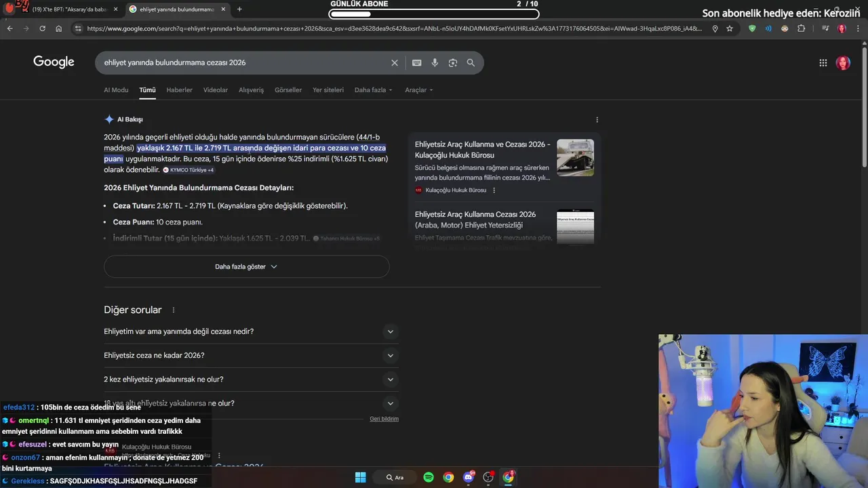Select the Videolar search tab
Viewport: 868px width, 488px height.
click(x=216, y=90)
